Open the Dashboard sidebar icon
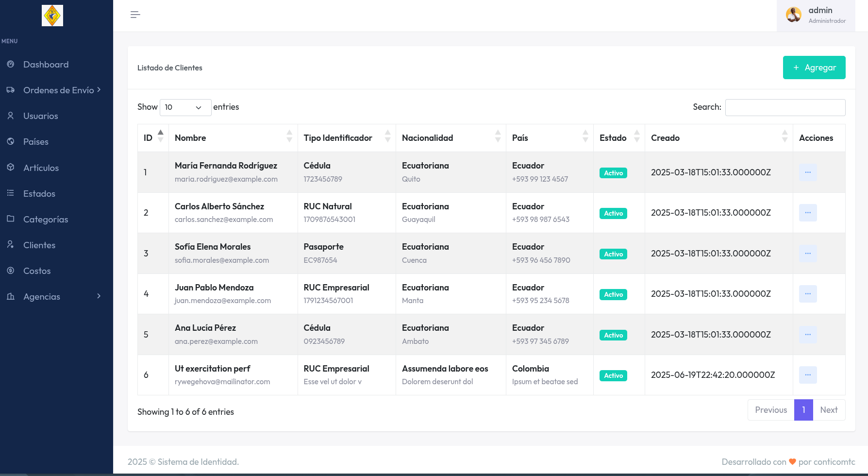 [x=11, y=64]
